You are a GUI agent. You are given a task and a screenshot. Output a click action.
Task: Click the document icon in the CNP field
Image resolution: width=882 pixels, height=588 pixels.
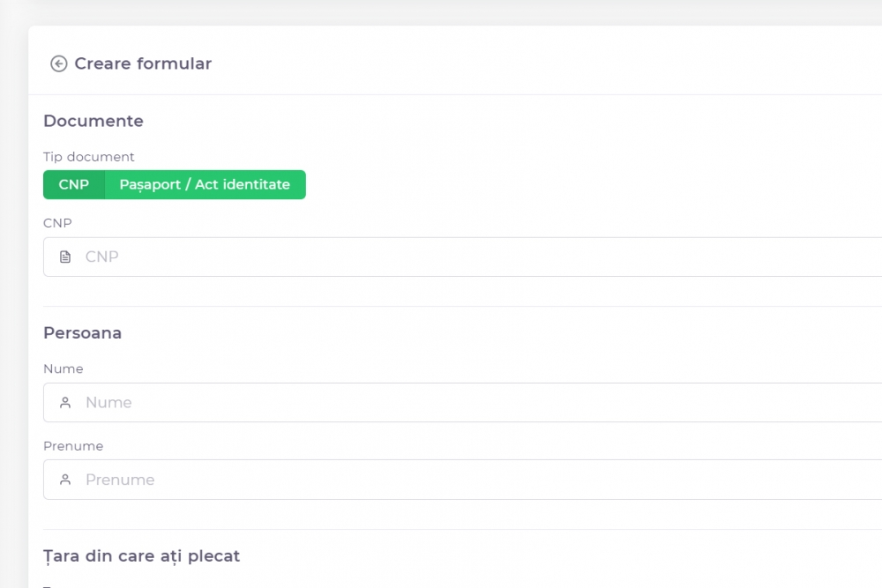(x=65, y=257)
